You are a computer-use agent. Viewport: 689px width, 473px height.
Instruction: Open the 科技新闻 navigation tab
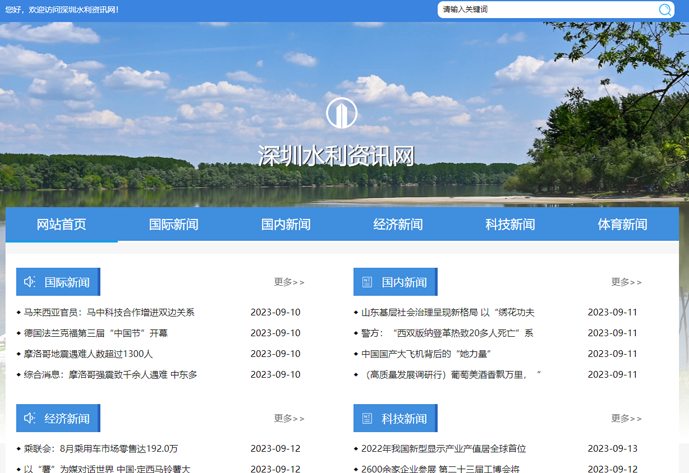coord(510,224)
